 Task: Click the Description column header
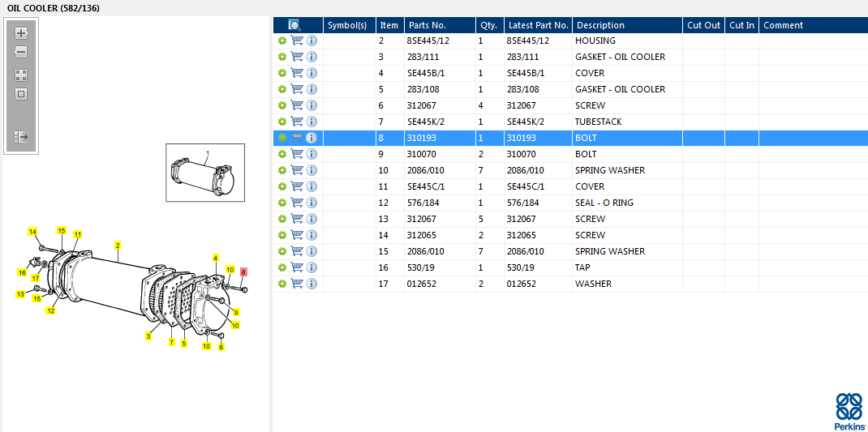point(627,25)
